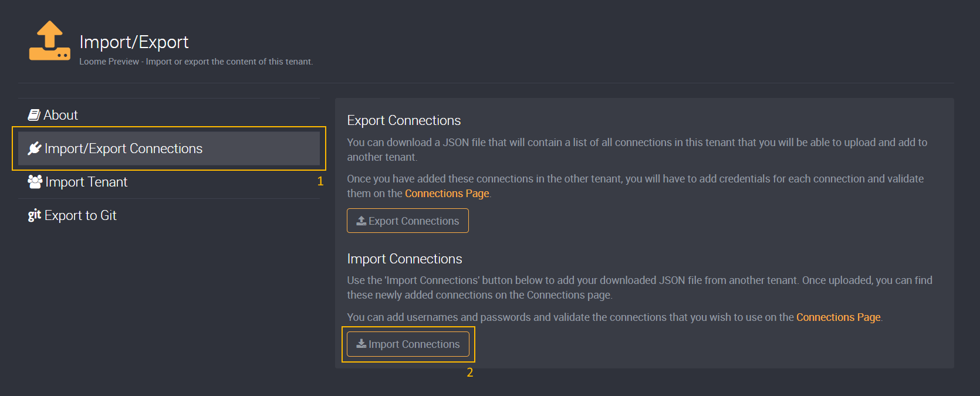980x396 pixels.
Task: Click the book icon beside About
Action: (x=34, y=115)
